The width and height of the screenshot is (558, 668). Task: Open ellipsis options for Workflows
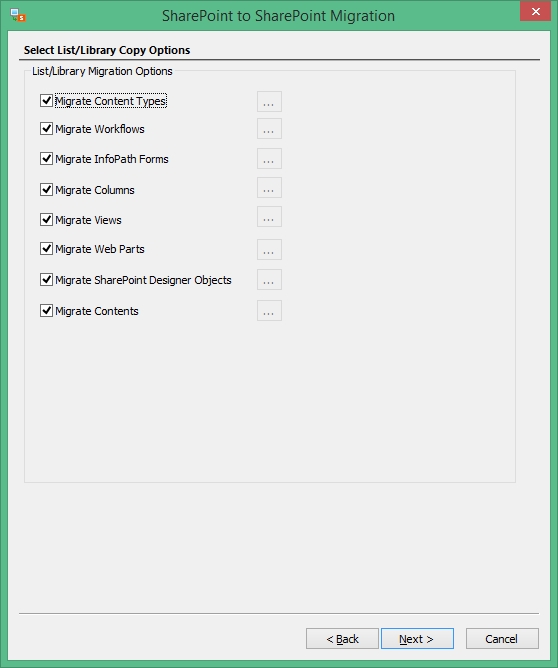[269, 129]
